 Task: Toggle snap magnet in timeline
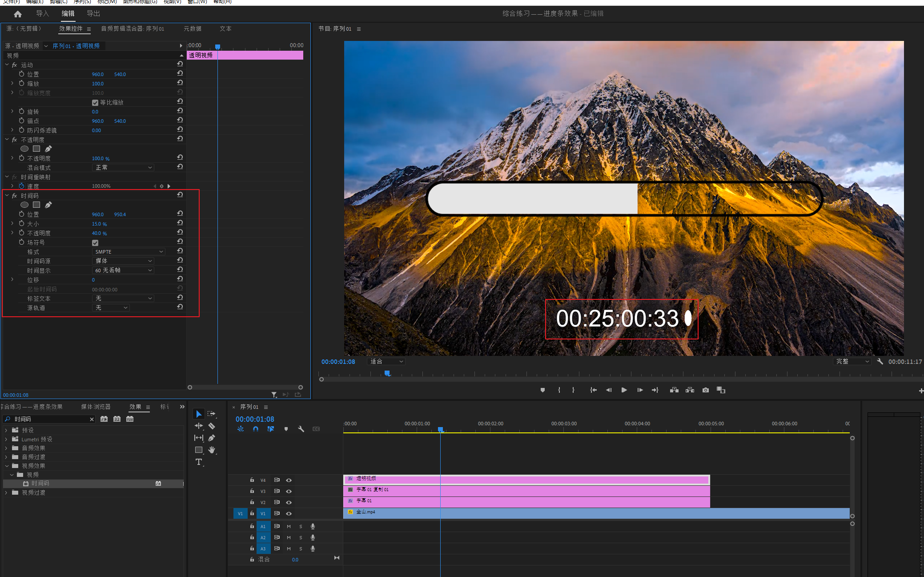click(x=256, y=429)
